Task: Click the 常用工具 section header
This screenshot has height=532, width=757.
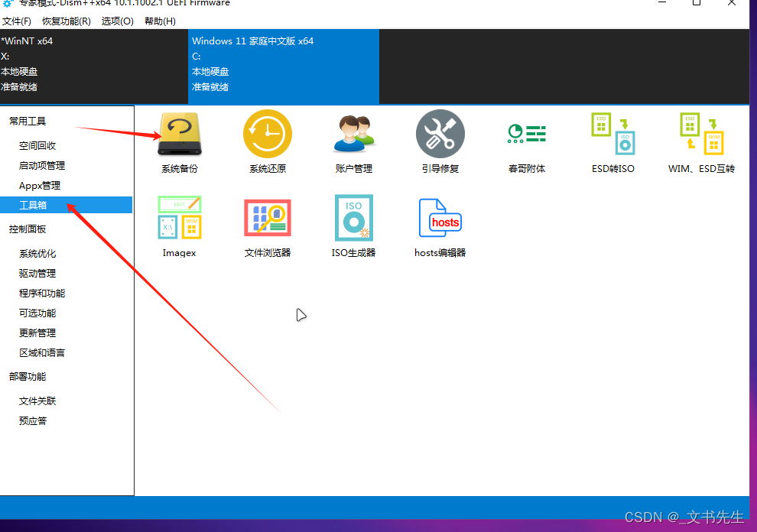Action: [28, 122]
